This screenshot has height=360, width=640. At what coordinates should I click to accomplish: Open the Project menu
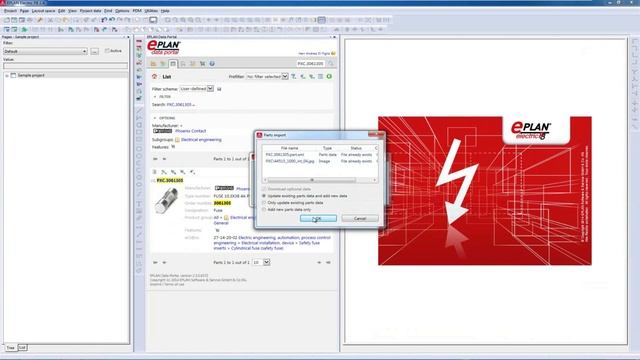coord(10,11)
